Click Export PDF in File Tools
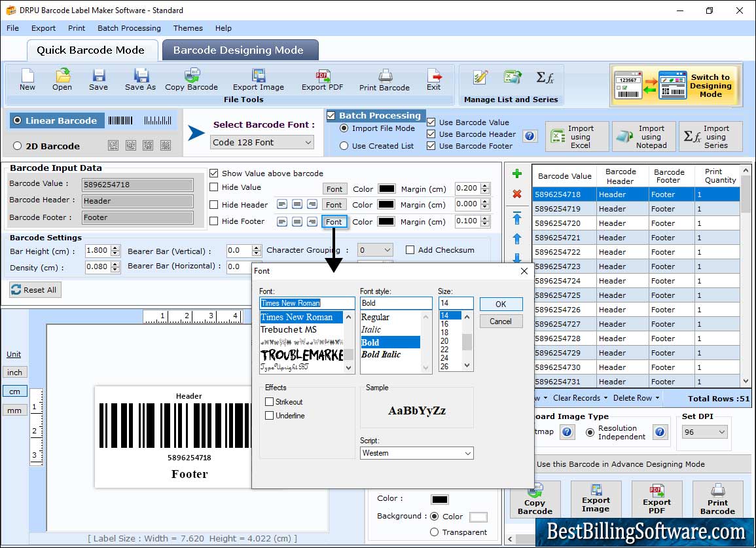The image size is (756, 548). (323, 80)
